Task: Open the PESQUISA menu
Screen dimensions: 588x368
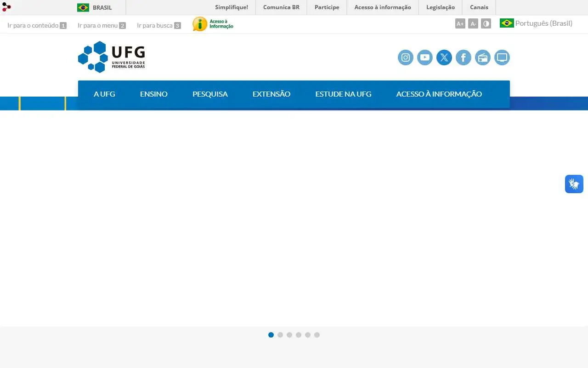Action: pos(210,94)
